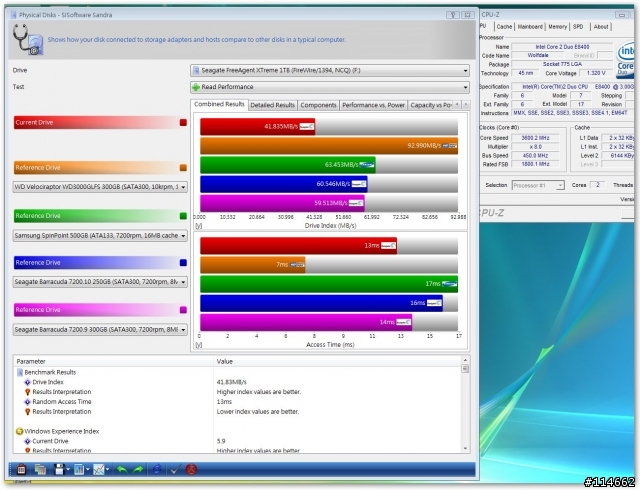640x490 pixels.
Task: Click the bar chart icon in Sandra toolbar
Action: pyautogui.click(x=79, y=470)
